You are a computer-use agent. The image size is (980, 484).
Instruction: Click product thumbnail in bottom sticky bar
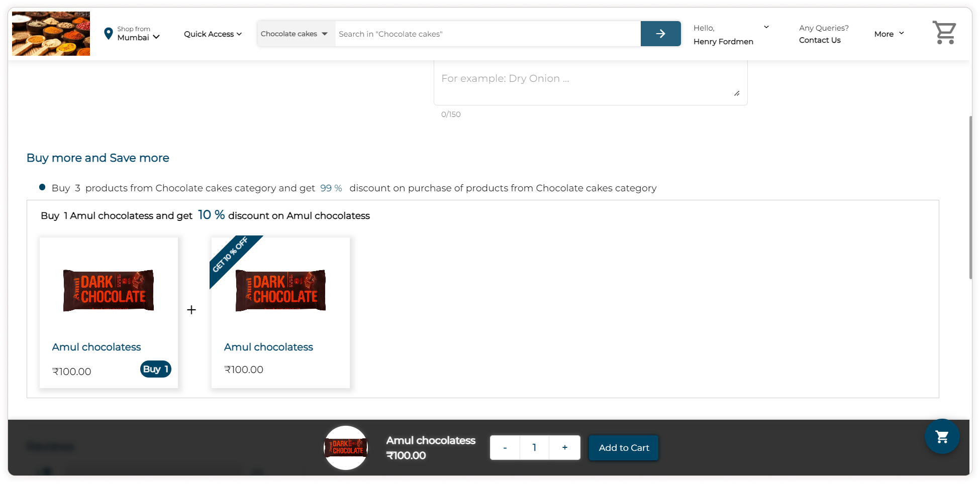coord(346,447)
